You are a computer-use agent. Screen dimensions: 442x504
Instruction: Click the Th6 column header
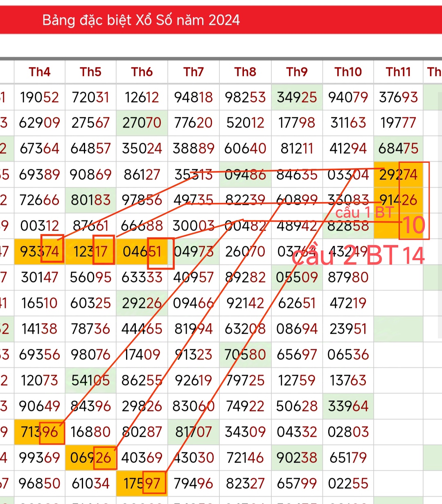142,72
